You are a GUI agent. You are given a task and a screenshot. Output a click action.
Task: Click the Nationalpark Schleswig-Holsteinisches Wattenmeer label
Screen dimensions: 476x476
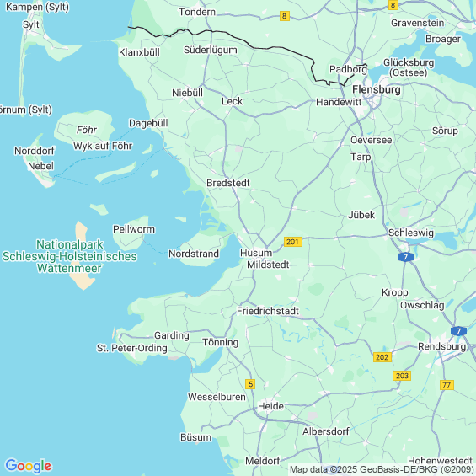(x=70, y=256)
